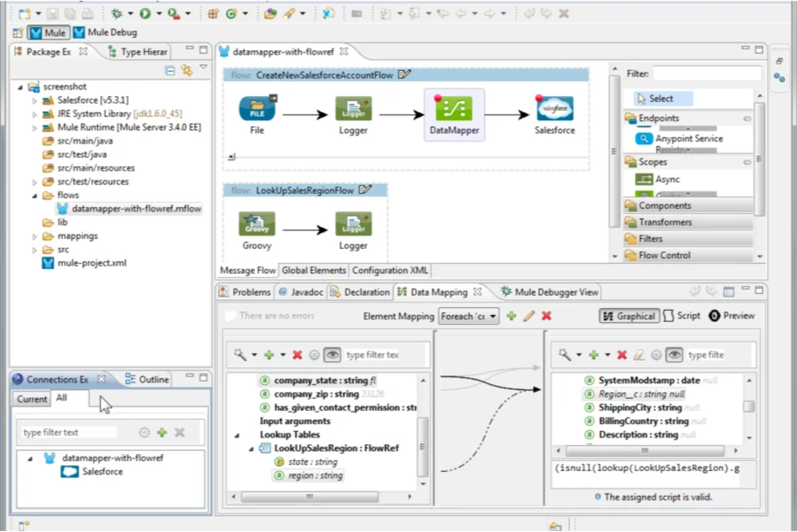Expand the Transformers palette category
The height and width of the screenshot is (532, 798).
[x=688, y=222]
